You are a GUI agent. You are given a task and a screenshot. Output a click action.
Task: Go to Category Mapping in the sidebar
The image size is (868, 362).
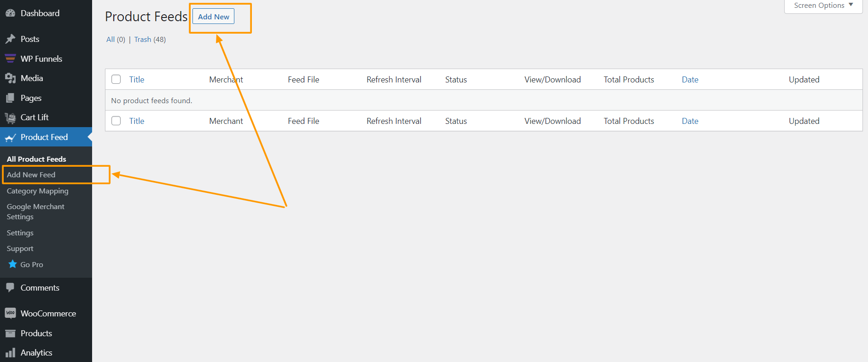point(37,191)
